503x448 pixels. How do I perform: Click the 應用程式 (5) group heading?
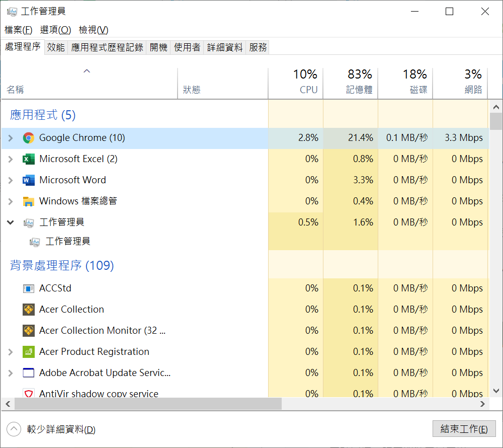(x=43, y=115)
